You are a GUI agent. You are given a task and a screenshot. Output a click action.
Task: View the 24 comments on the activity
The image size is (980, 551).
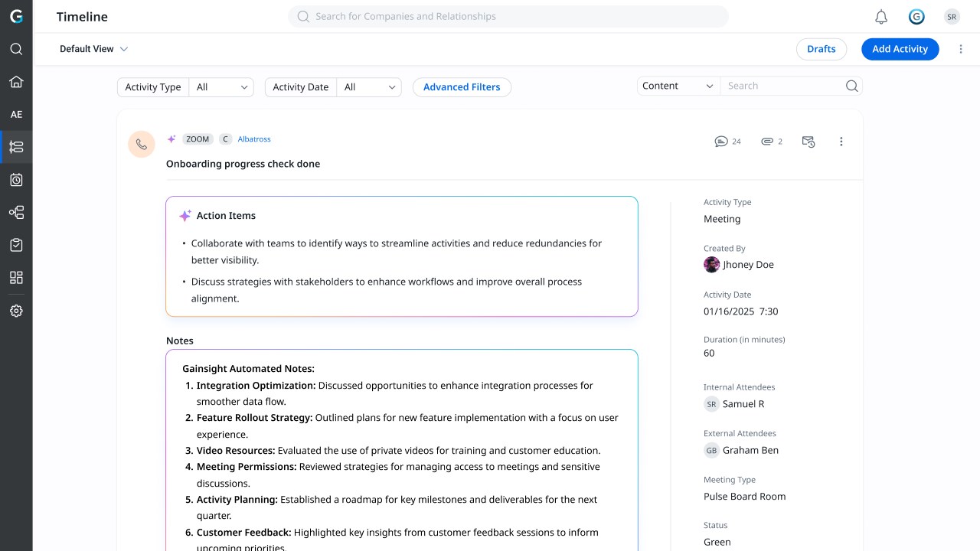727,142
